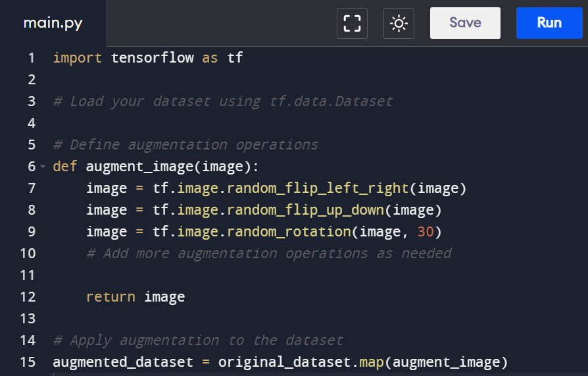Collapse the augment_image function with the fold arrow
Viewport: 588px width, 376px height.
click(43, 167)
